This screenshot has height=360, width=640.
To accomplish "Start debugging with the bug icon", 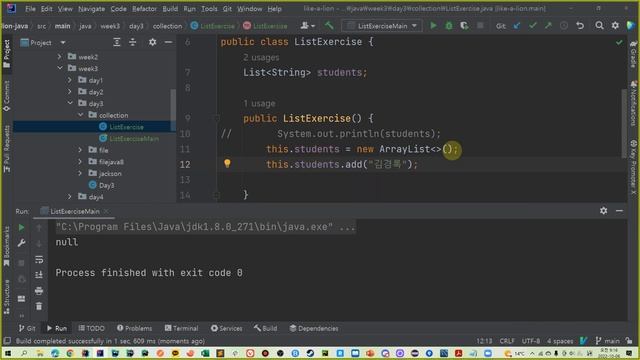I will point(449,26).
